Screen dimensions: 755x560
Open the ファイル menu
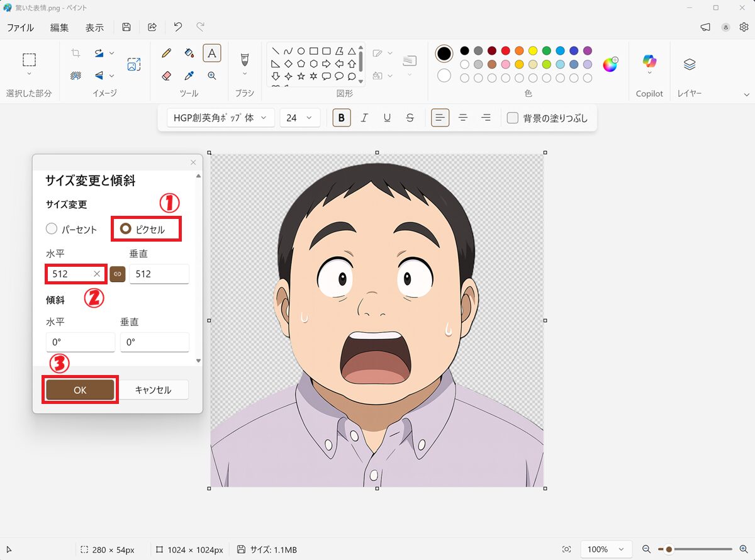20,28
